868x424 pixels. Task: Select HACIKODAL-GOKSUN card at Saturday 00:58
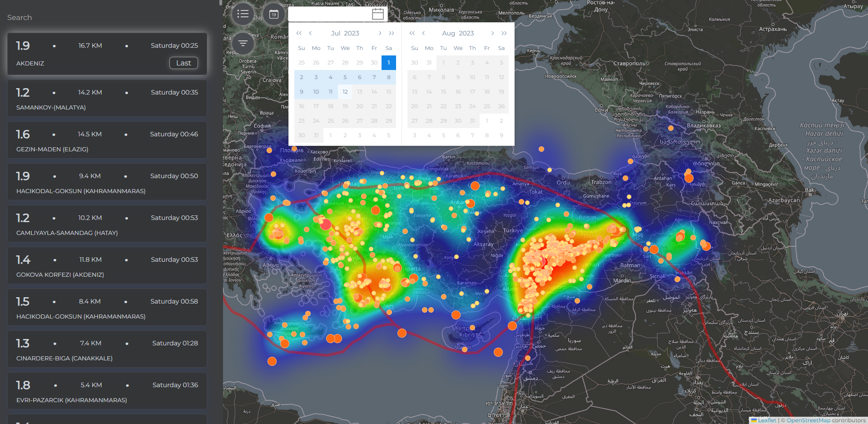coord(107,307)
